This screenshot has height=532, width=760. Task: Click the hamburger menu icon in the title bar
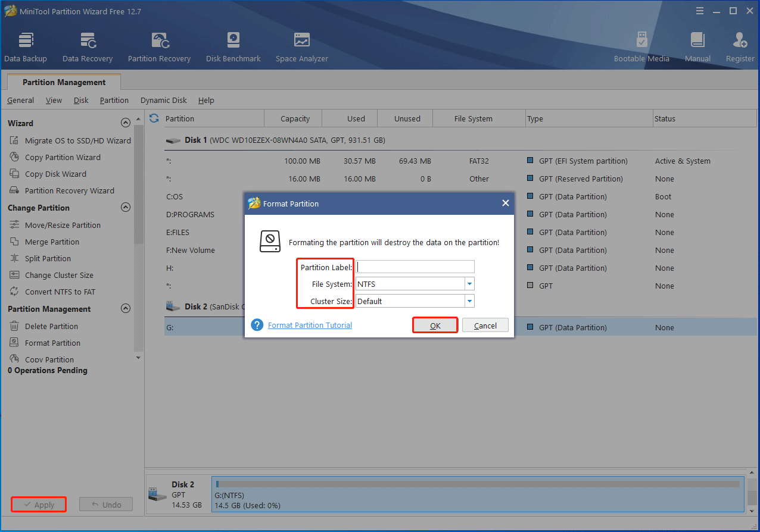[x=699, y=11]
